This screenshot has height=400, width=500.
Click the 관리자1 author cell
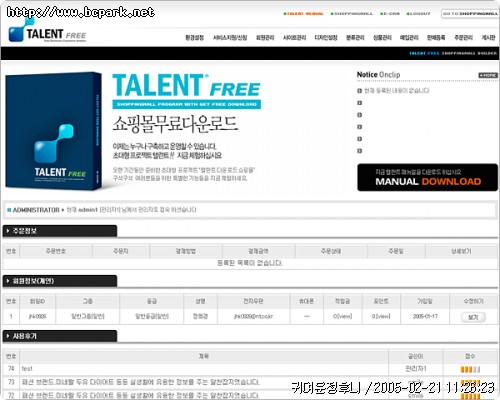click(x=416, y=369)
